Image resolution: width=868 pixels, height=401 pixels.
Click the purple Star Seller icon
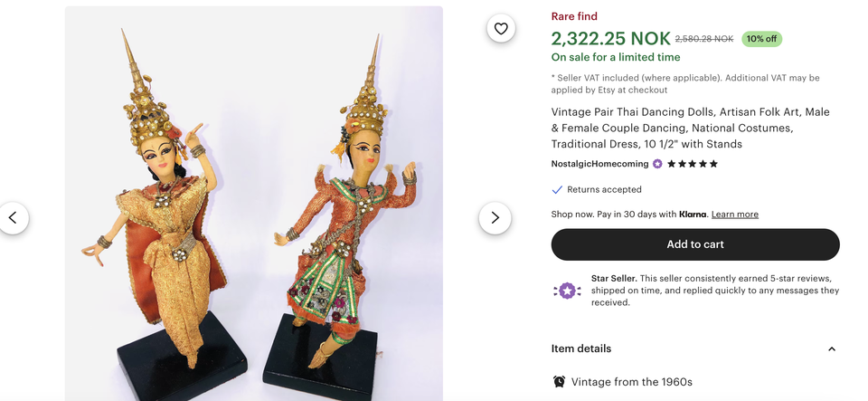point(567,291)
